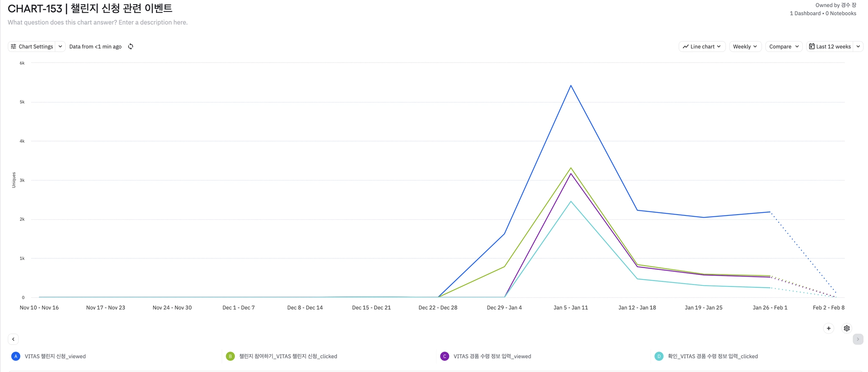
Task: Click the Dec 1 - Dec 7 axis label
Action: click(x=239, y=308)
